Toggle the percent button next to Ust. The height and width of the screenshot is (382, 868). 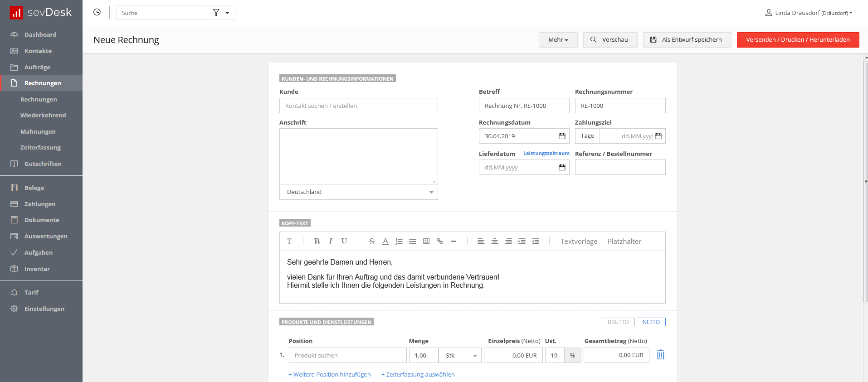pos(572,355)
